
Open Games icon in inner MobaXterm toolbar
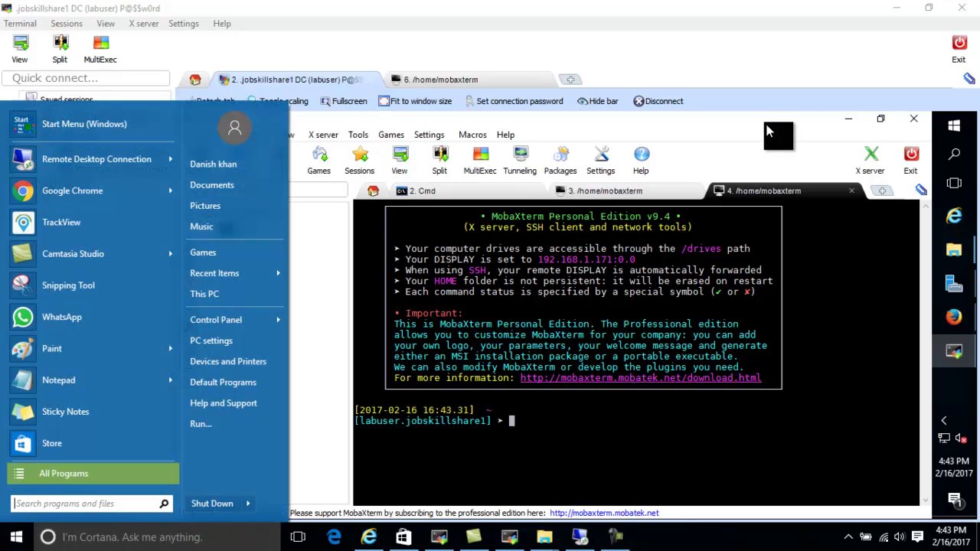click(x=319, y=155)
